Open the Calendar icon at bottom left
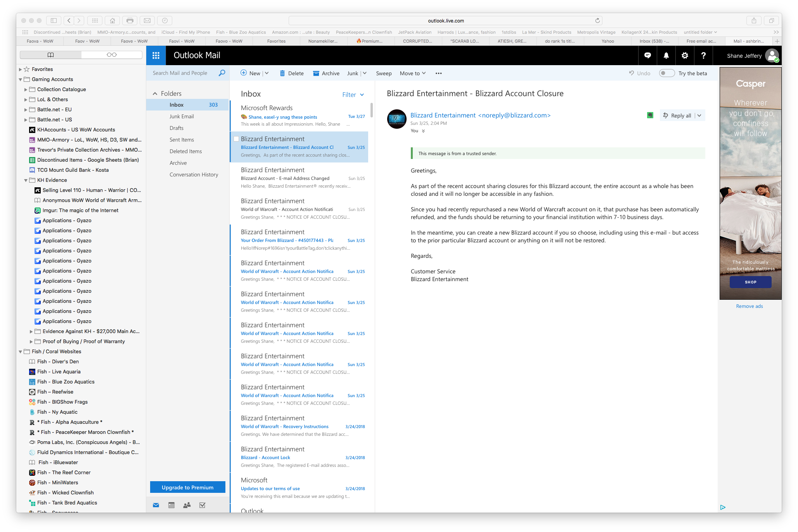Image resolution: width=798 pixels, height=532 pixels. tap(171, 505)
